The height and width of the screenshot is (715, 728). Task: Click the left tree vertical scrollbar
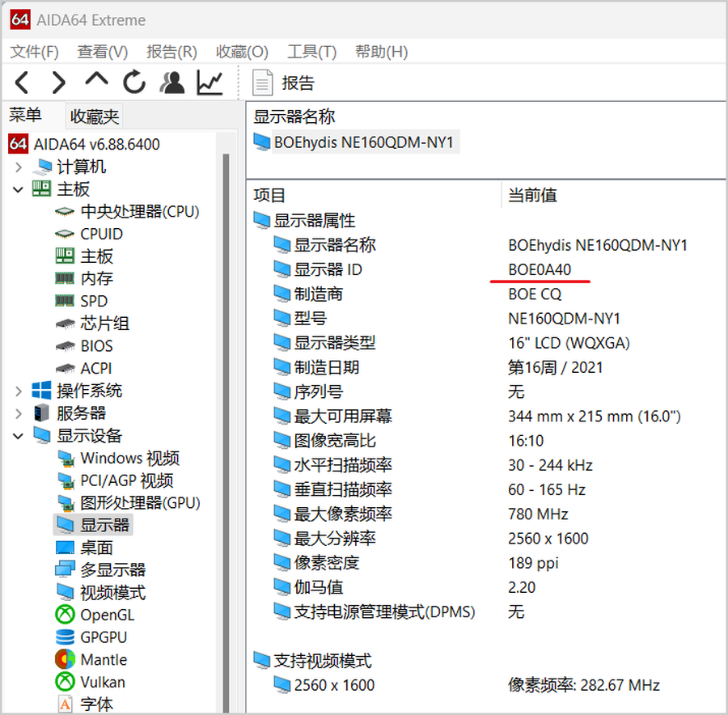(x=226, y=432)
